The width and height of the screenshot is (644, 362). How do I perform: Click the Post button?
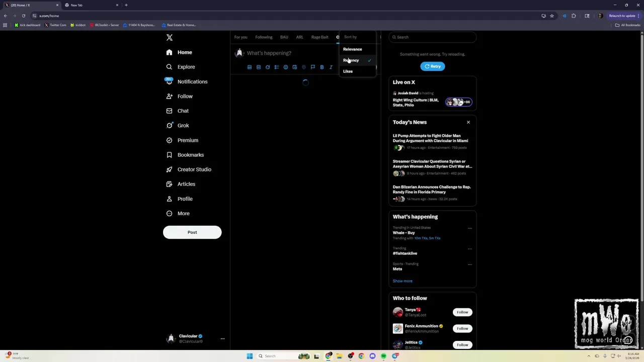(192, 232)
